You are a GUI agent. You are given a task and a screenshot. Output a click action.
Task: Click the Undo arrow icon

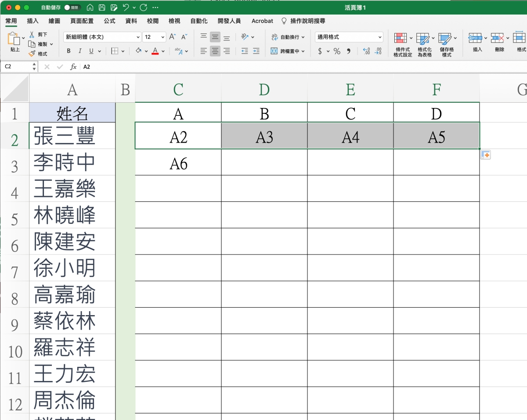[x=126, y=7]
